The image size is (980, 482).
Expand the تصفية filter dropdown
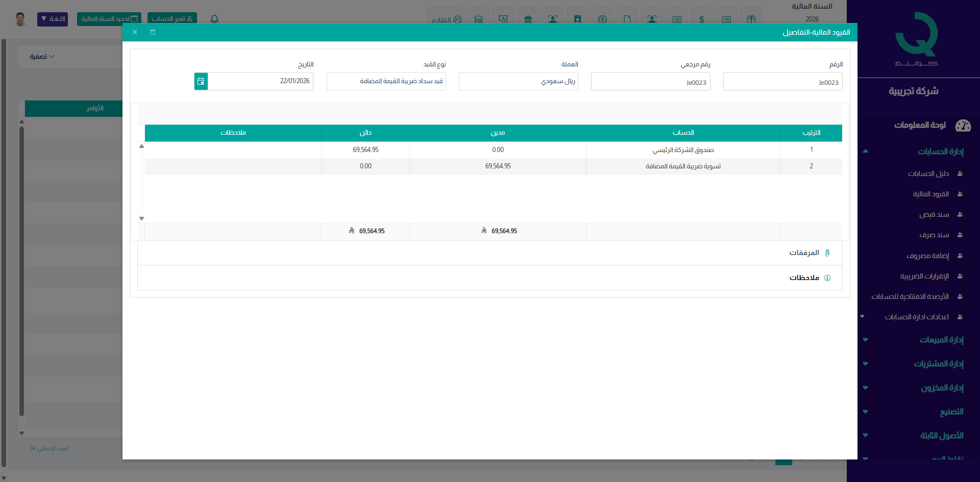42,57
